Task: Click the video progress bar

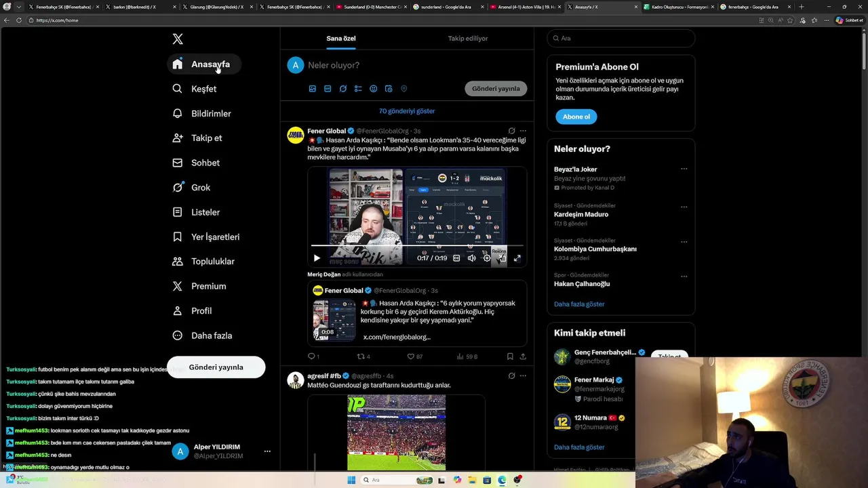Action: click(x=417, y=246)
